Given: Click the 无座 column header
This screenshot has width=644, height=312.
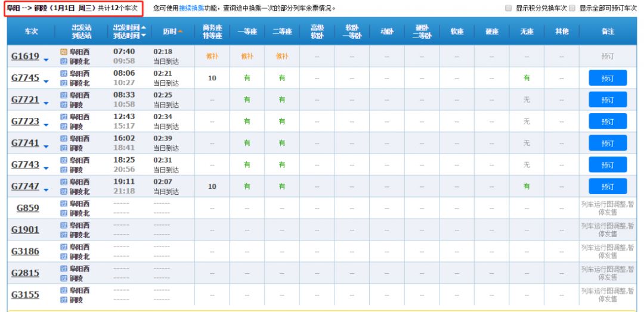Looking at the screenshot, I should (x=527, y=31).
